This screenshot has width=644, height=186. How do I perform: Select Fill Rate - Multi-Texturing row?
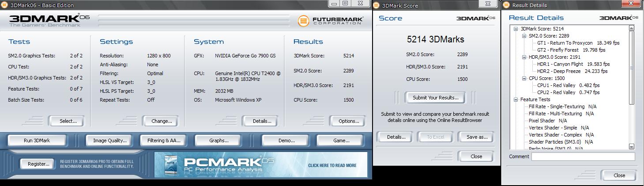tap(561, 114)
